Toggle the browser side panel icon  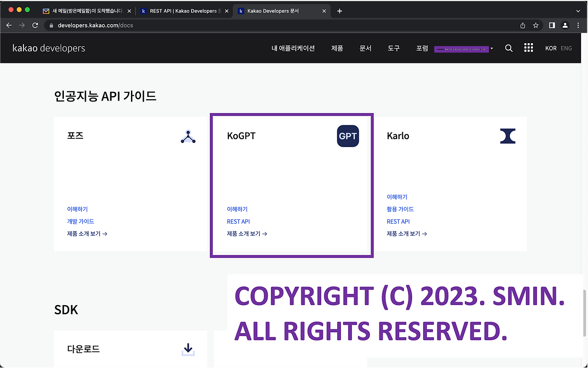pos(552,25)
